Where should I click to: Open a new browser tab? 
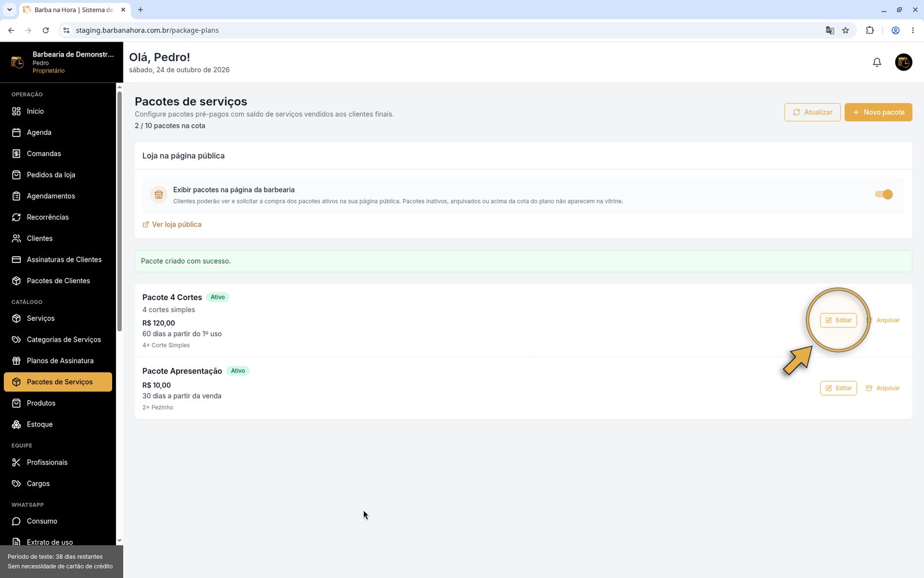[140, 10]
